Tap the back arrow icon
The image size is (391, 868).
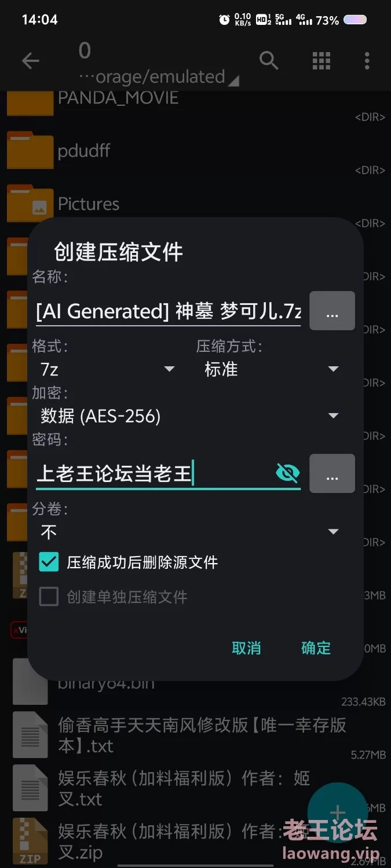click(x=30, y=60)
